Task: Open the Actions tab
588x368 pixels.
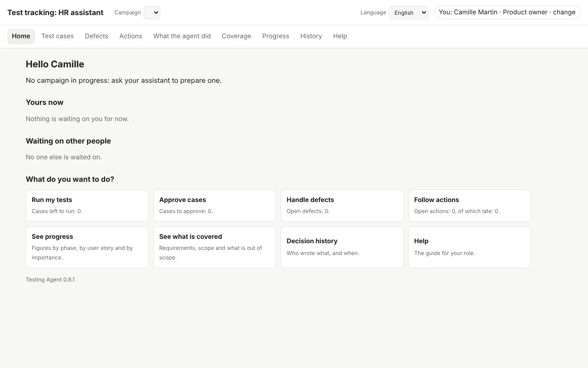Action: point(130,36)
